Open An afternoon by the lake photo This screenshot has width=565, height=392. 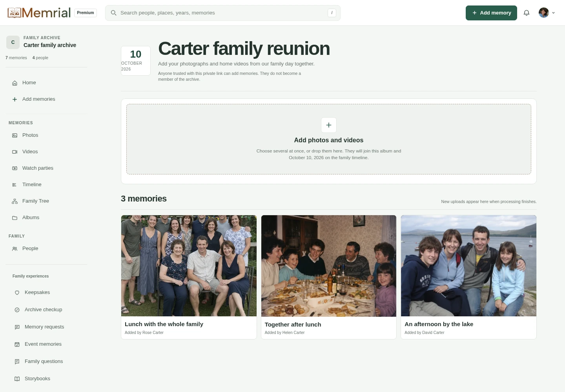pyautogui.click(x=468, y=266)
